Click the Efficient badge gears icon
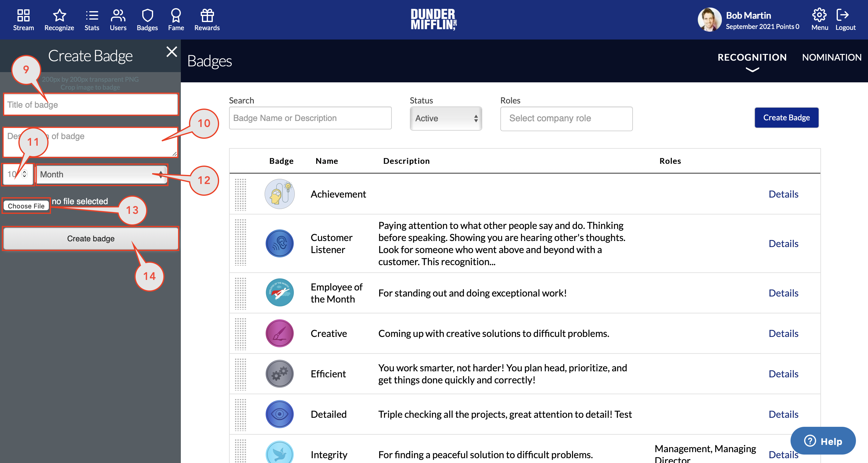Screen dimensions: 868x463 pyautogui.click(x=279, y=374)
